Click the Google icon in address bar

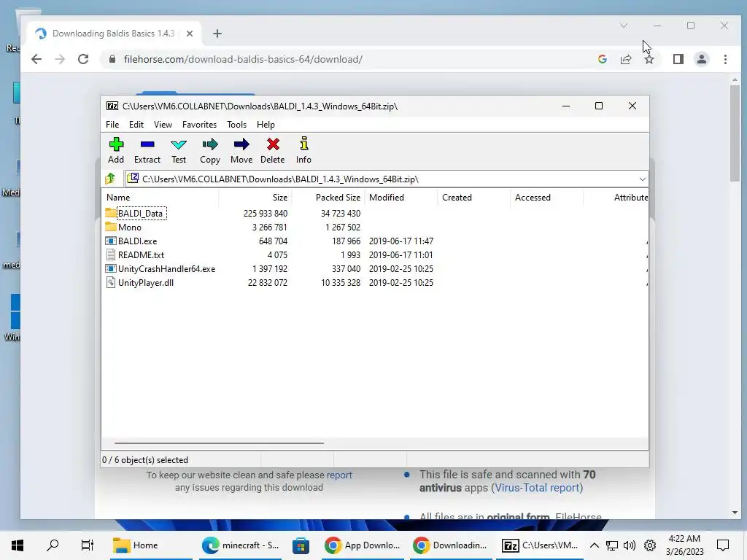pyautogui.click(x=602, y=59)
